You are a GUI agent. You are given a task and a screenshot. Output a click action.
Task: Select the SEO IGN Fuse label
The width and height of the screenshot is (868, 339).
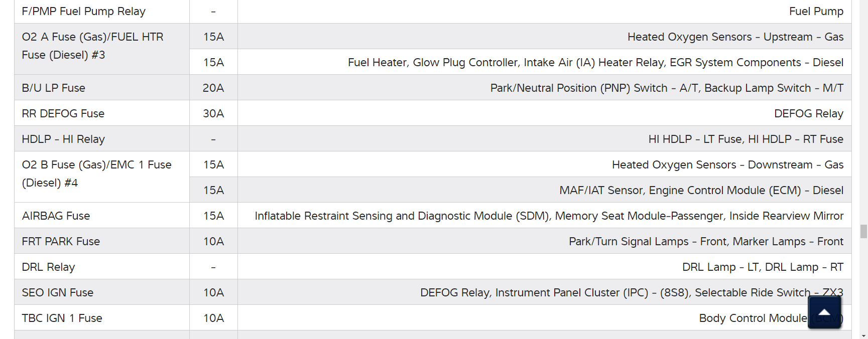[57, 293]
